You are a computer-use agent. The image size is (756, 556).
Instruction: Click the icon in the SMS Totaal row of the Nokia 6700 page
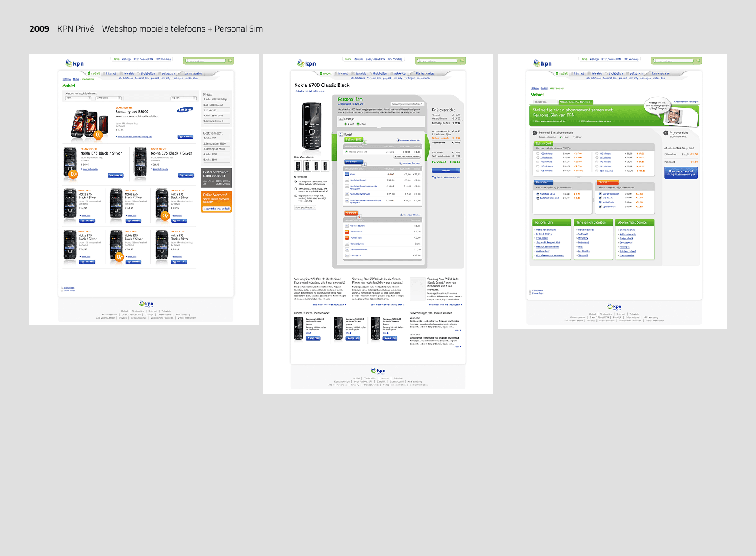tap(347, 255)
